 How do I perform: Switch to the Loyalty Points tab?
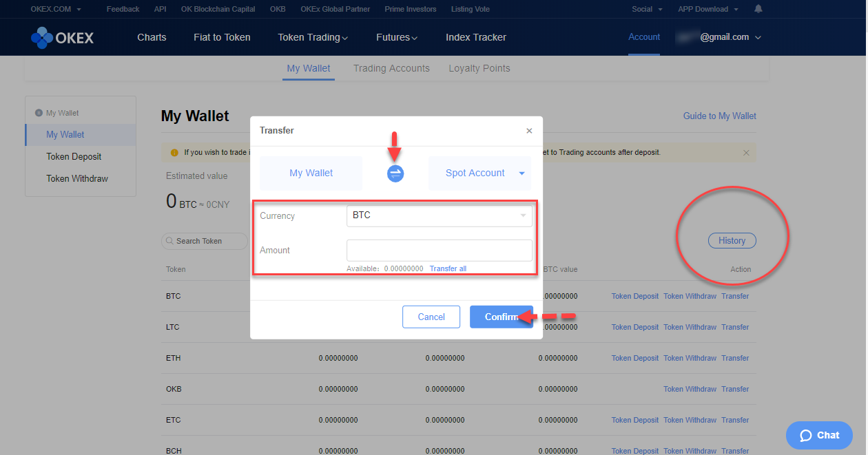point(479,68)
